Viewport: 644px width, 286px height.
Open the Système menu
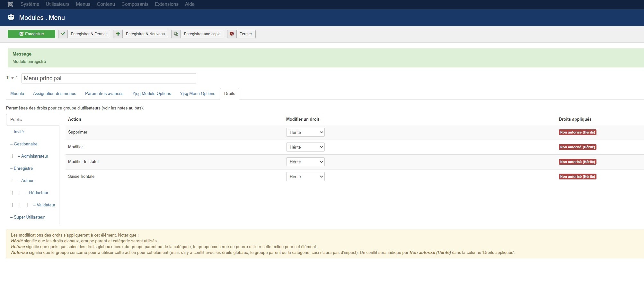[x=30, y=4]
